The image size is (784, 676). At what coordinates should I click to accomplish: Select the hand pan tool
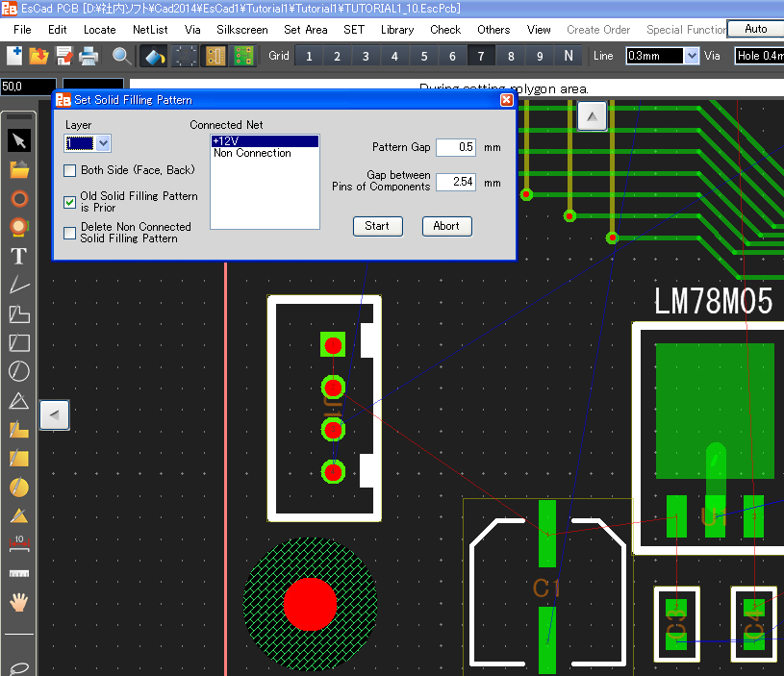click(x=19, y=602)
